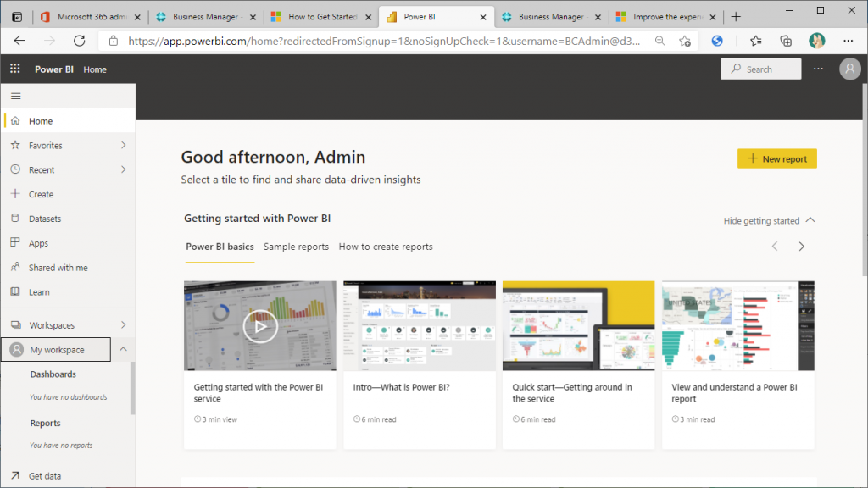This screenshot has height=488, width=868.
Task: Click 'View and understand a Power BI report' title
Action: pyautogui.click(x=734, y=393)
